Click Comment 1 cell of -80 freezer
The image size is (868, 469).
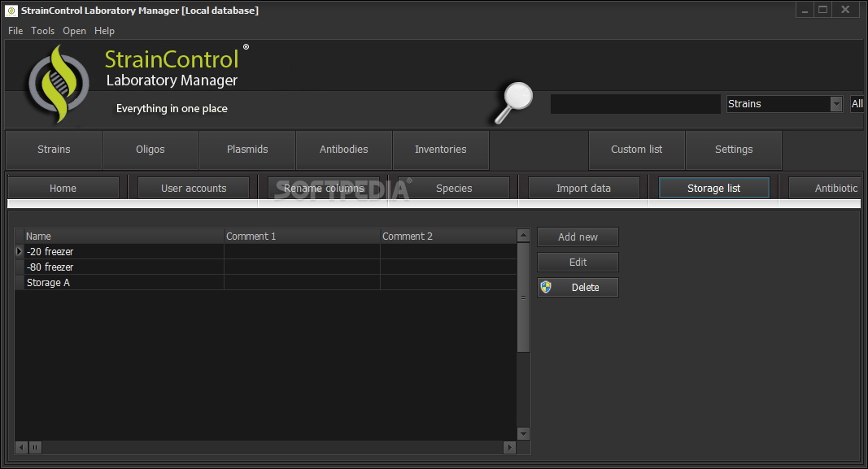pos(303,267)
